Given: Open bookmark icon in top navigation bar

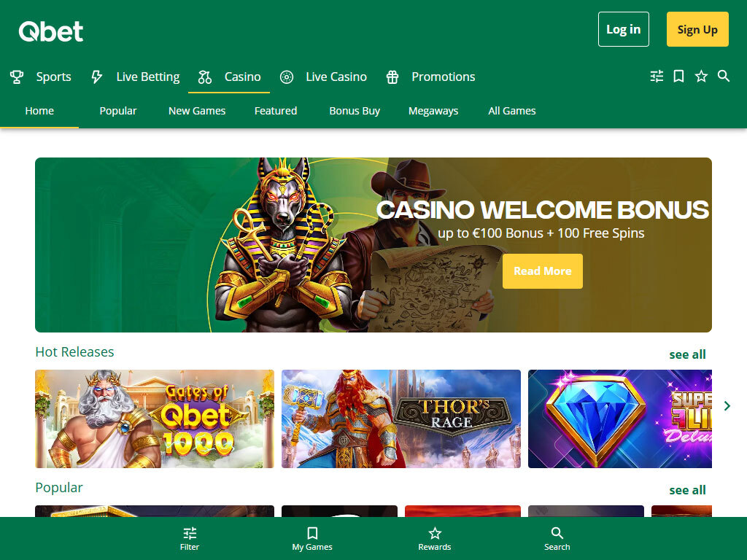Looking at the screenshot, I should pos(679,76).
